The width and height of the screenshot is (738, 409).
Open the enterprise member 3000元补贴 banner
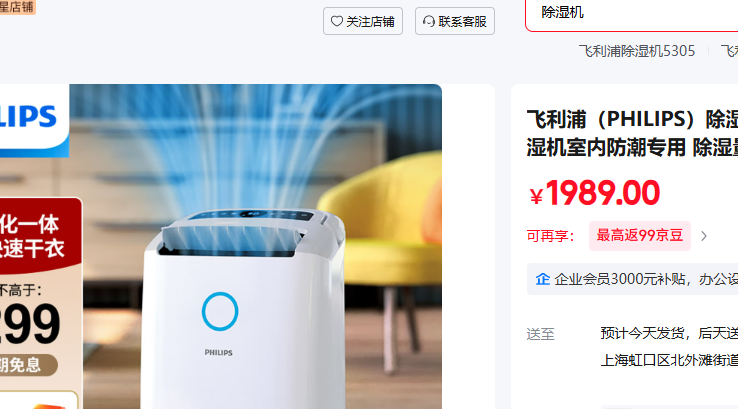point(632,279)
